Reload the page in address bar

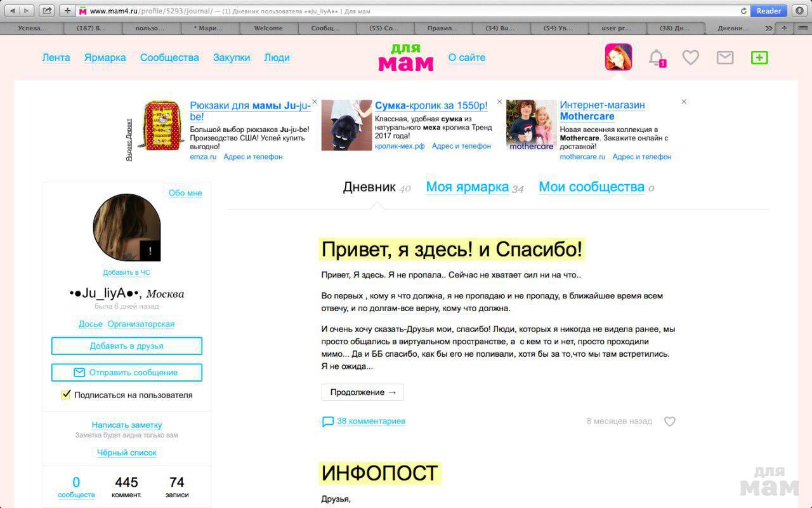(743, 11)
